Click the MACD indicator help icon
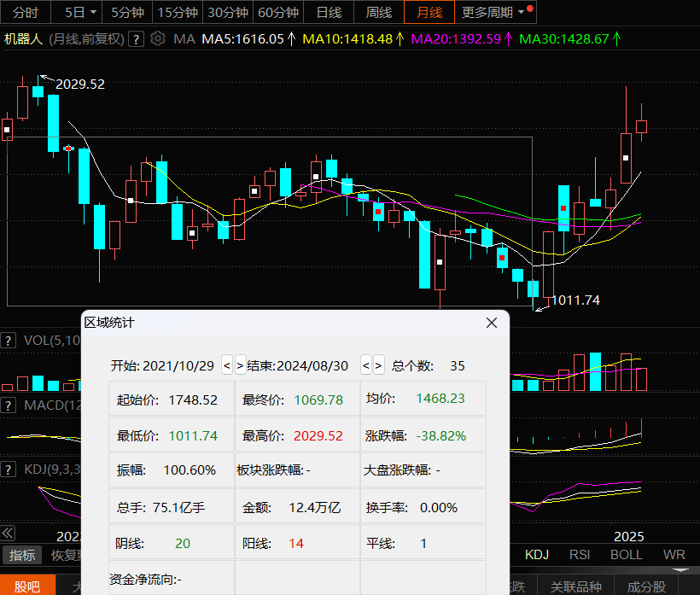700x595 pixels. coord(9,404)
